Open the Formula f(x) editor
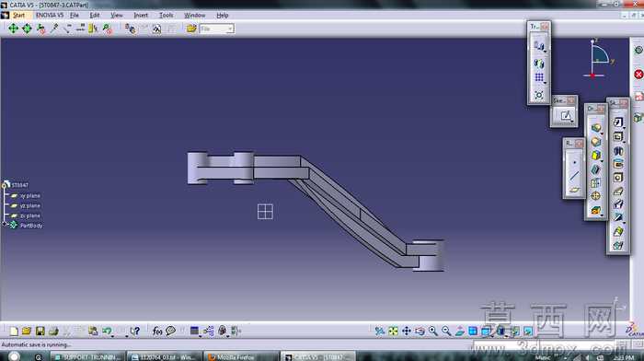This screenshot has width=644, height=361. (157, 331)
